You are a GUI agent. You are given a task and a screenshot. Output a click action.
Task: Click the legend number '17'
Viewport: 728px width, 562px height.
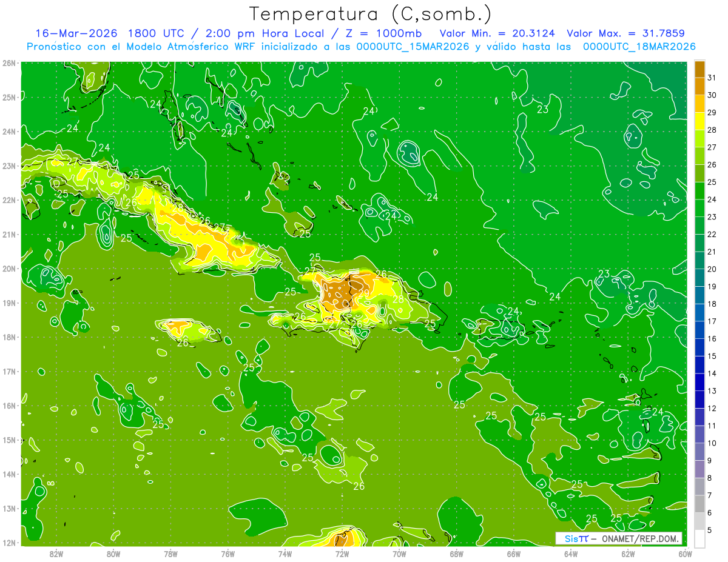pyautogui.click(x=712, y=321)
